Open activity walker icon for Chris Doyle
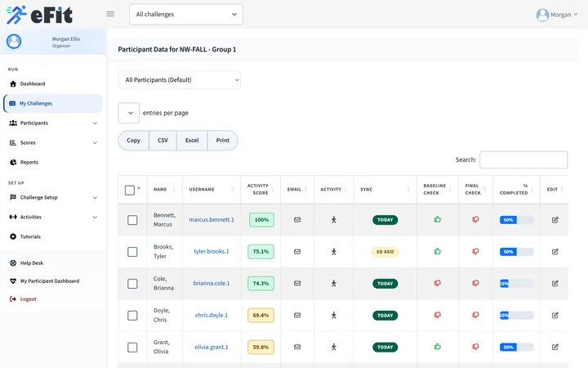Image resolution: width=588 pixels, height=368 pixels. [x=334, y=316]
